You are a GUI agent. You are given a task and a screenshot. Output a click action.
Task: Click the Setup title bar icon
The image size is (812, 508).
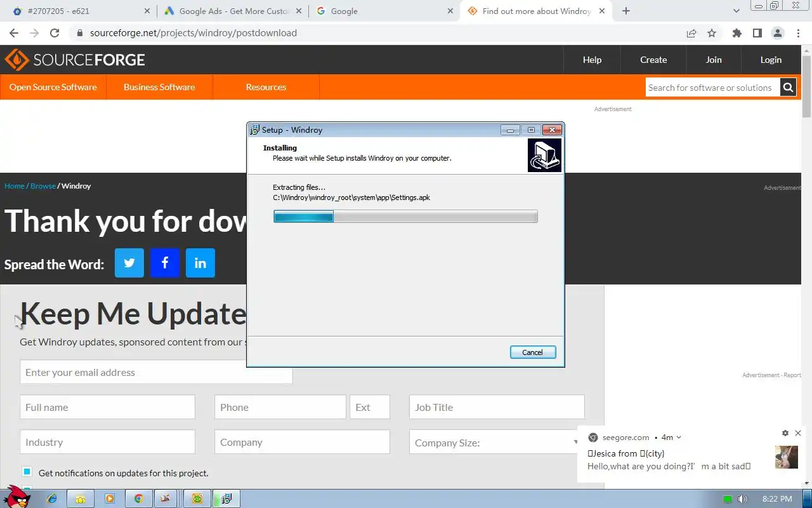[x=254, y=130]
